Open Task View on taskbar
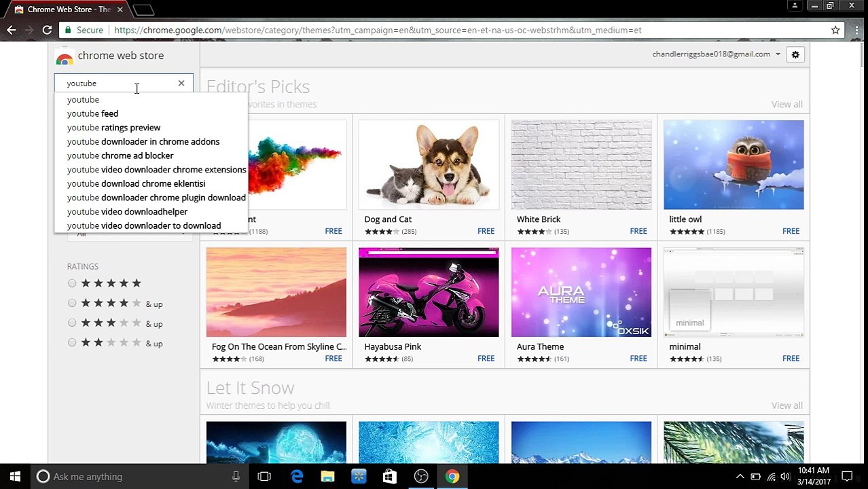The width and height of the screenshot is (868, 489). pyautogui.click(x=264, y=477)
